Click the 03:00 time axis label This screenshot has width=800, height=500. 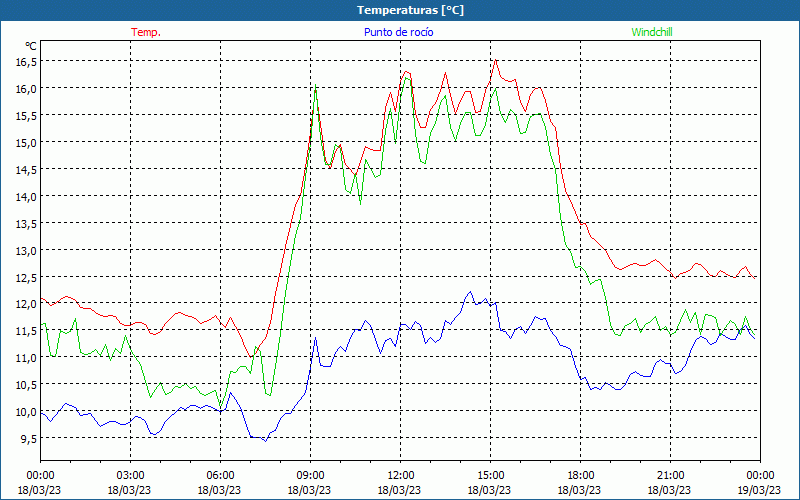(130, 475)
